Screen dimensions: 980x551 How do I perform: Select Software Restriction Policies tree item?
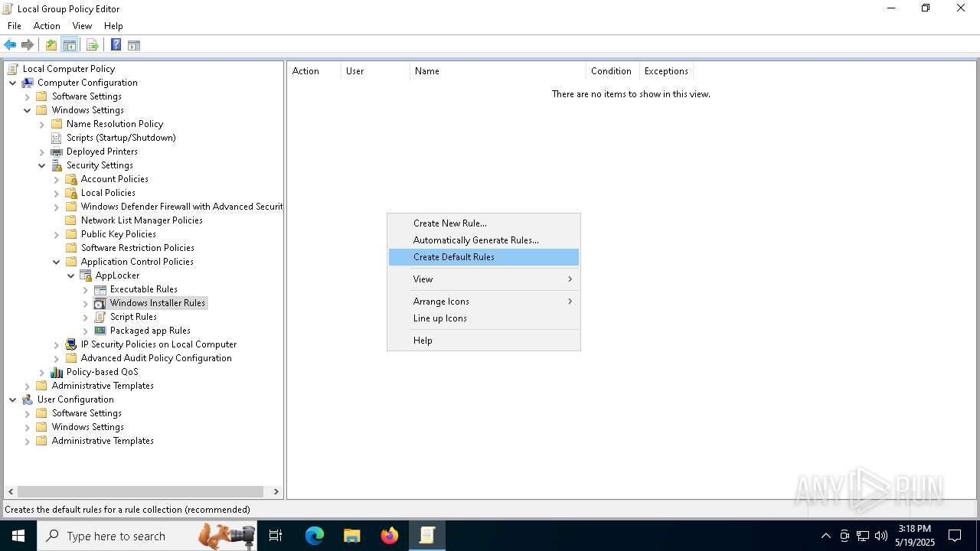(x=137, y=248)
